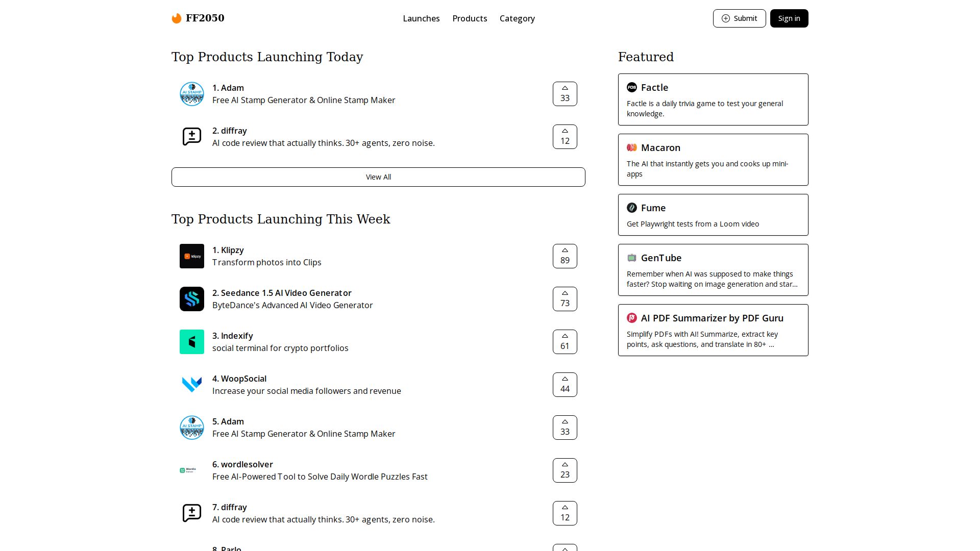Upvote Indexify with 61 votes

pos(565,342)
